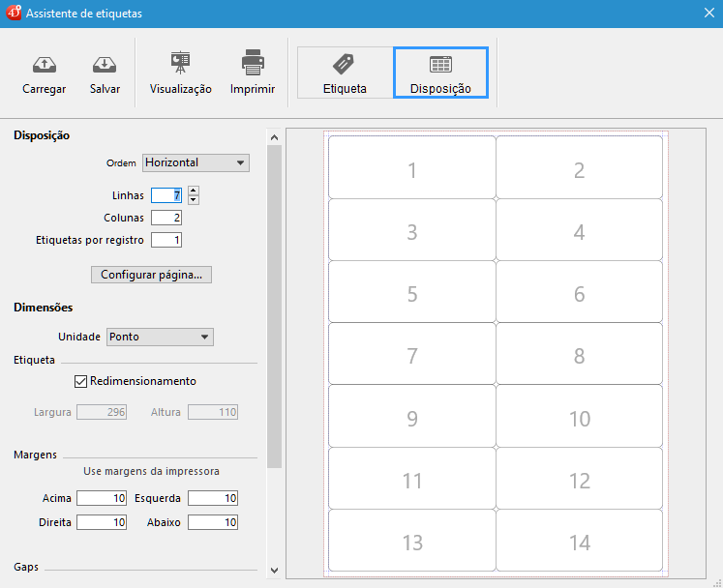Open Visualização print preview icon
Viewport: 723px width, 588px height.
(180, 63)
